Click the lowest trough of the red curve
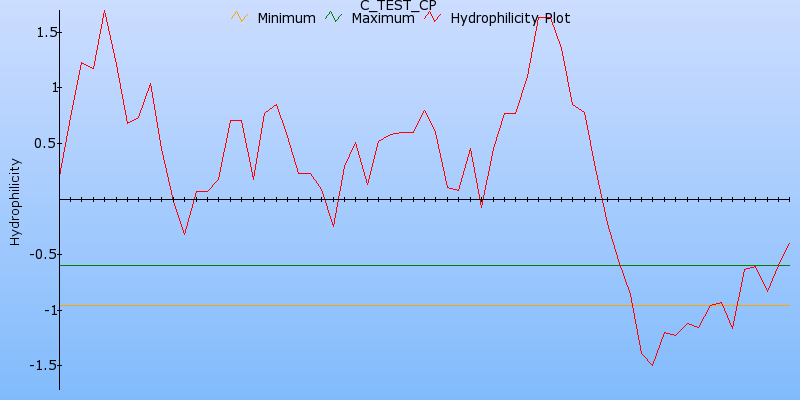The image size is (800, 400). 652,365
